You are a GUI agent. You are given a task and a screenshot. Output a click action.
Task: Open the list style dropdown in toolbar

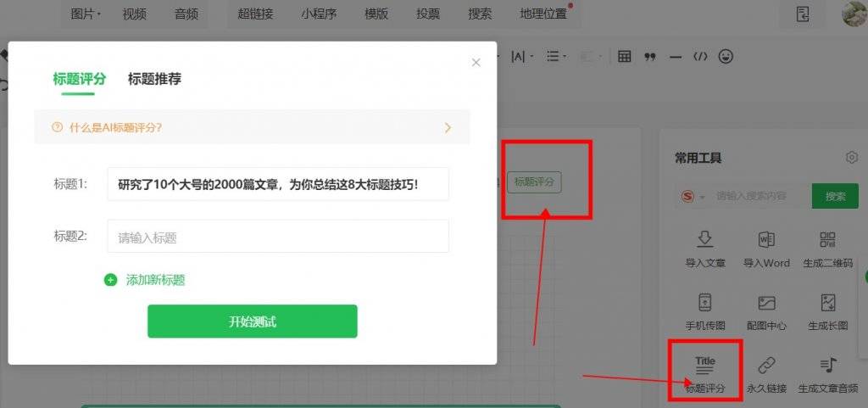pos(555,56)
